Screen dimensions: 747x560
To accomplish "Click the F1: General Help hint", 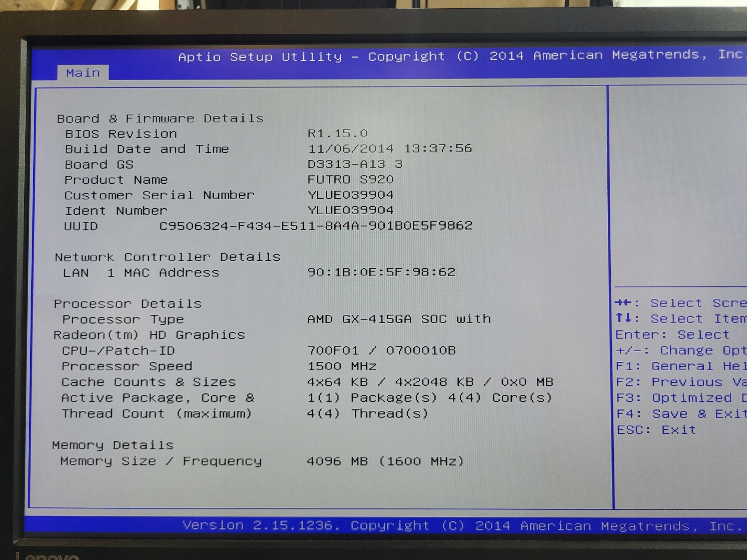I will (x=681, y=366).
